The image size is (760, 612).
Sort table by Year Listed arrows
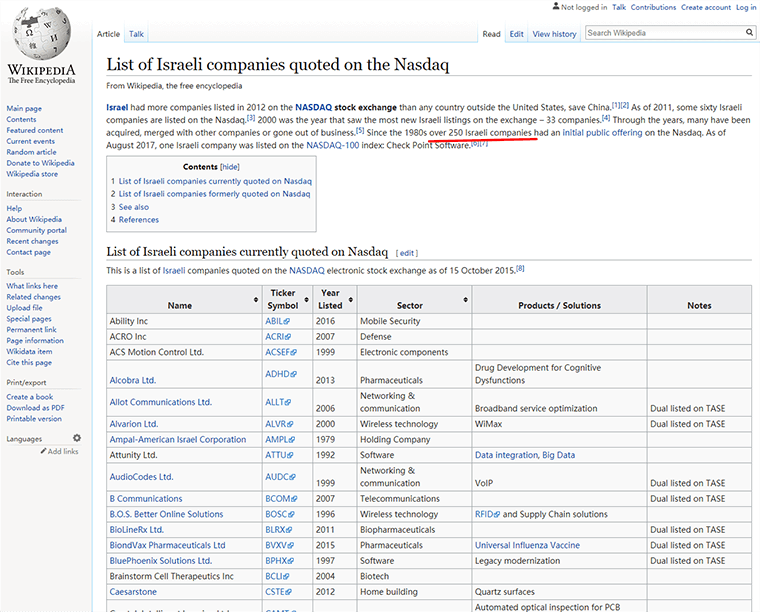click(351, 299)
